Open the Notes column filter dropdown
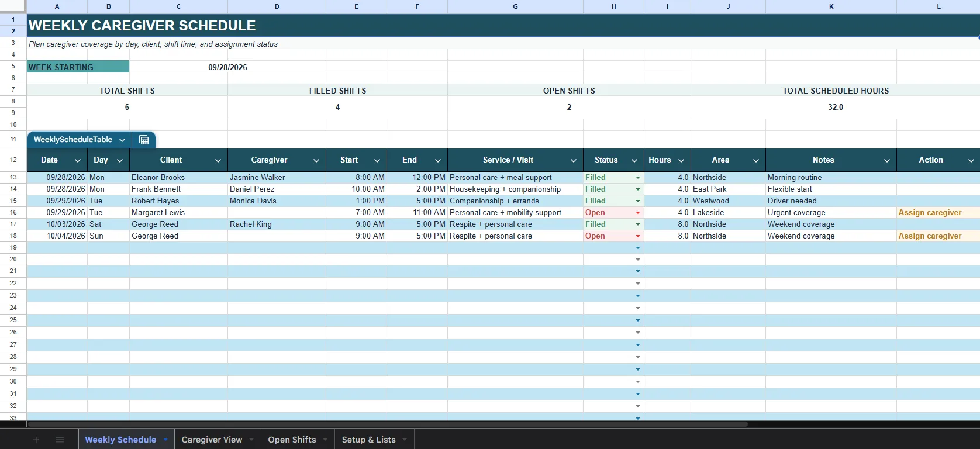 (886, 160)
